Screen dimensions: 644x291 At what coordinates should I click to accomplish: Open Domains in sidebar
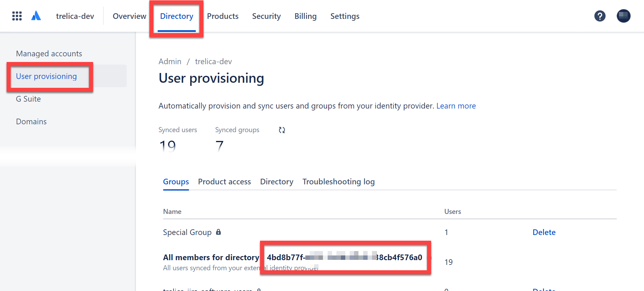(31, 122)
